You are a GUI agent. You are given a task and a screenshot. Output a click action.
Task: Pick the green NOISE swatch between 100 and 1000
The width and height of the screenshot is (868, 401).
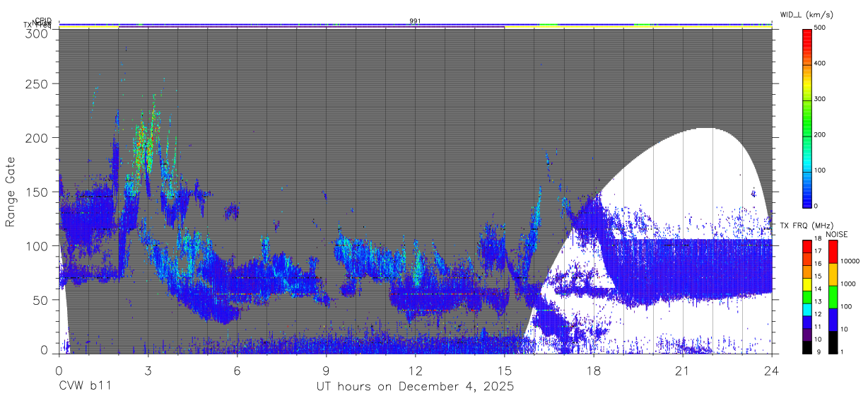pos(833,296)
